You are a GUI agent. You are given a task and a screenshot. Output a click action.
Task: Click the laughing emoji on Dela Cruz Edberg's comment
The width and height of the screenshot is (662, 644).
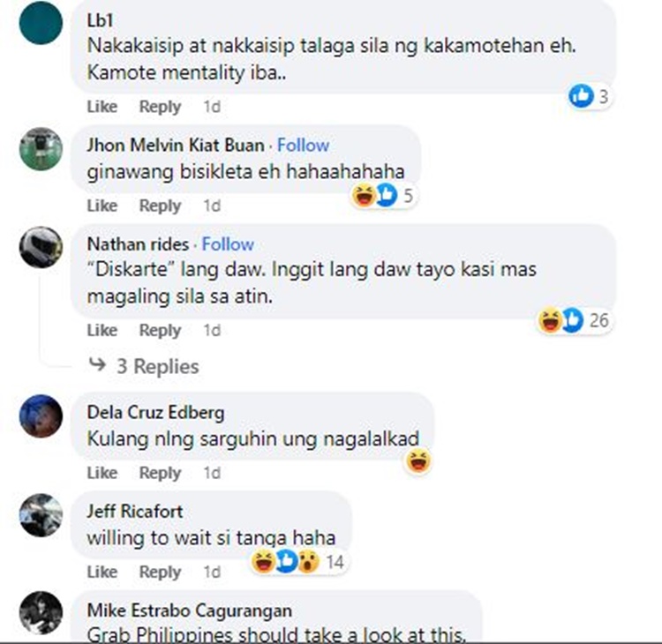(x=418, y=461)
